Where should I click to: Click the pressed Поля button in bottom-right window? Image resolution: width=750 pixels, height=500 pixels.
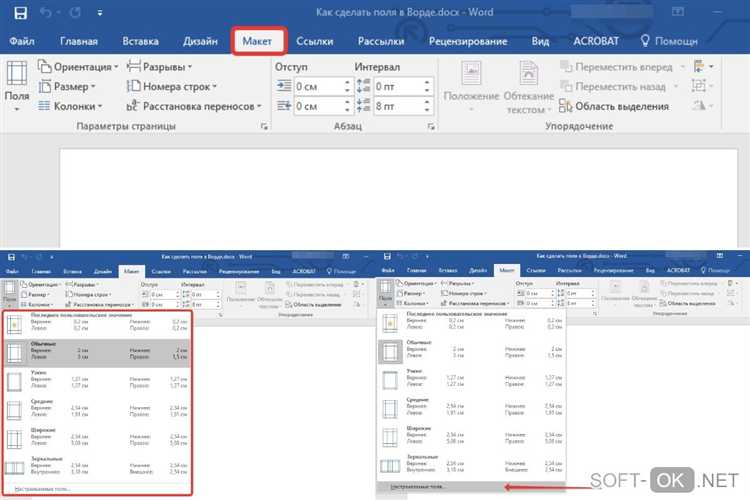coord(386,292)
